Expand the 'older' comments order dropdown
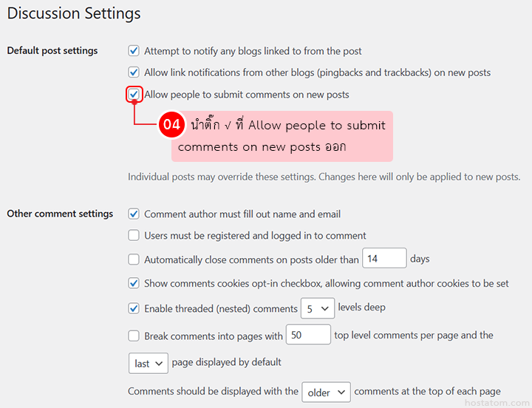The width and height of the screenshot is (532, 408). click(326, 392)
